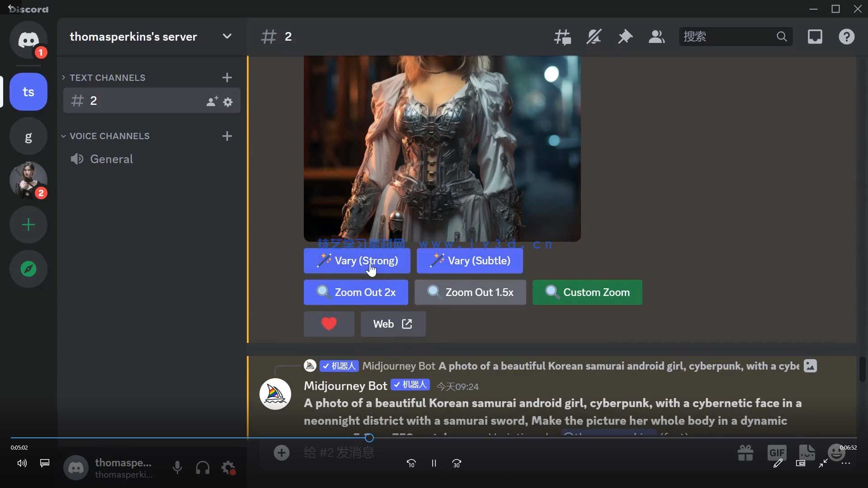Open user settings gear near username
868x488 pixels.
click(x=228, y=467)
